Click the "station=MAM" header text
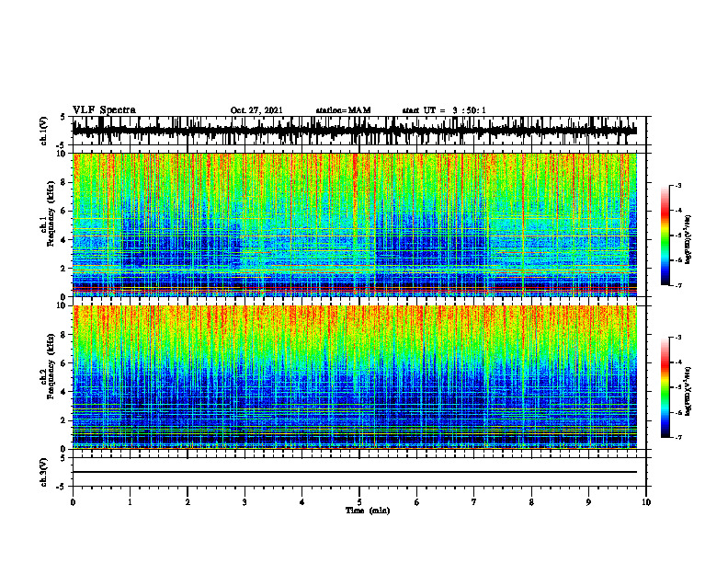 tap(343, 110)
